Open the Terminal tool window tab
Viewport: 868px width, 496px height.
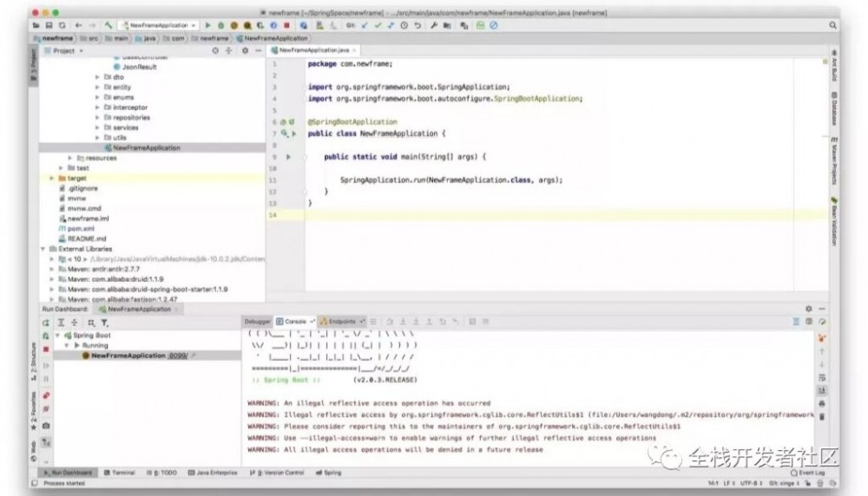pos(119,473)
